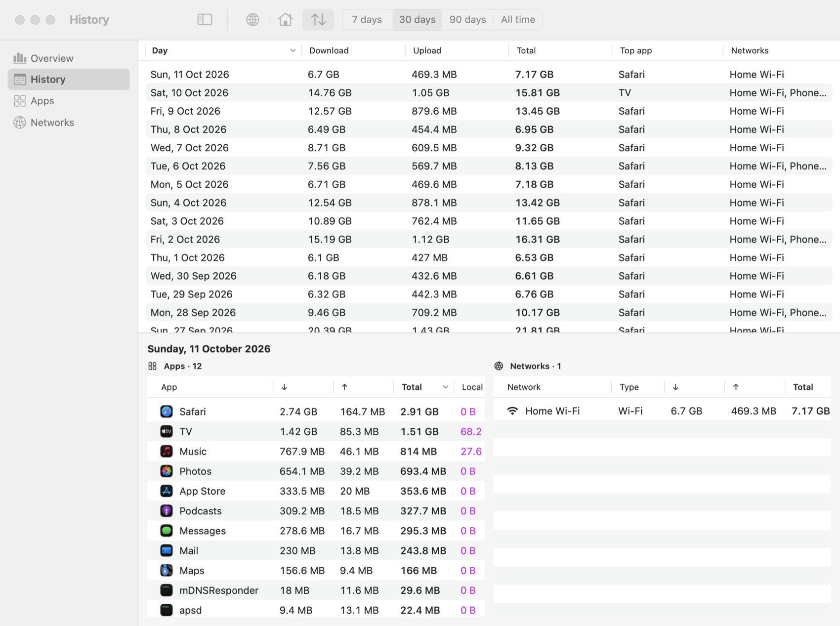Click the Overview bar chart icon
840x626 pixels.
(20, 58)
